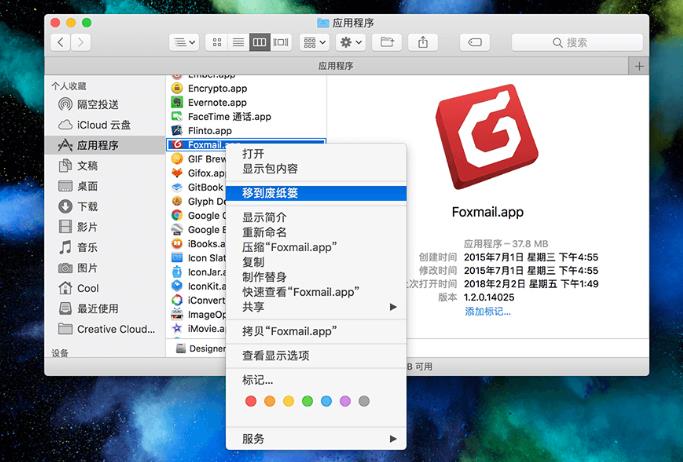Switch to column view

pyautogui.click(x=260, y=42)
